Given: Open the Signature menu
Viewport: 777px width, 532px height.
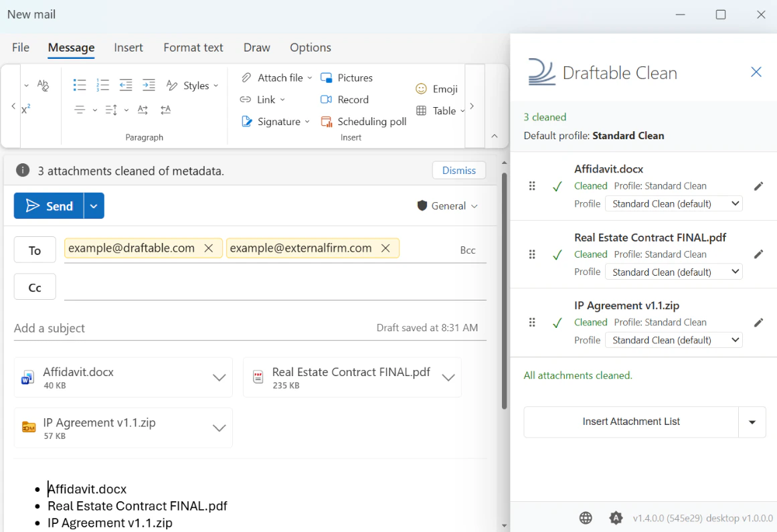Looking at the screenshot, I should point(276,121).
